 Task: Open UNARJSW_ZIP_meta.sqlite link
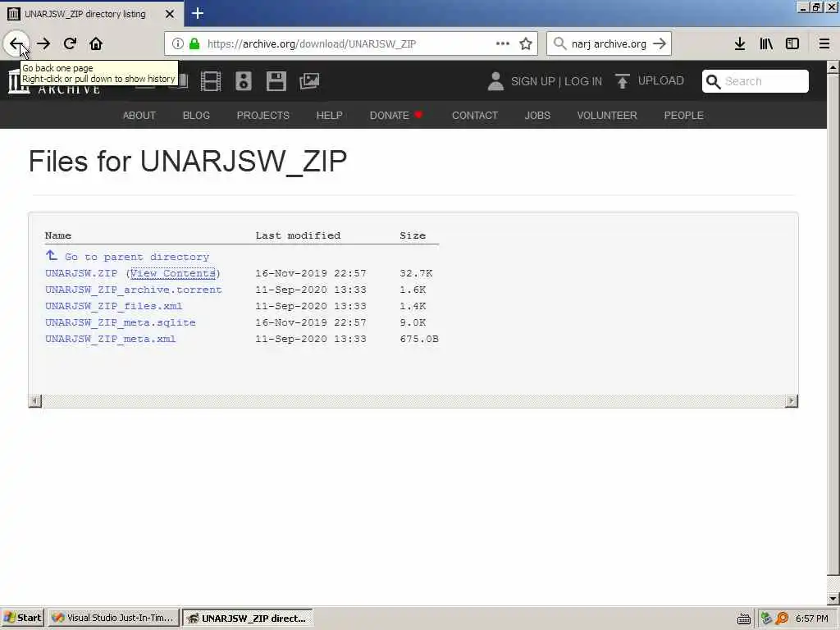coord(120,322)
